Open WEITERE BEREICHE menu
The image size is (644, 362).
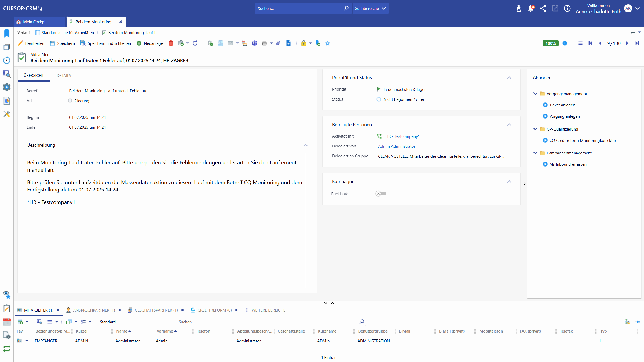(x=268, y=310)
